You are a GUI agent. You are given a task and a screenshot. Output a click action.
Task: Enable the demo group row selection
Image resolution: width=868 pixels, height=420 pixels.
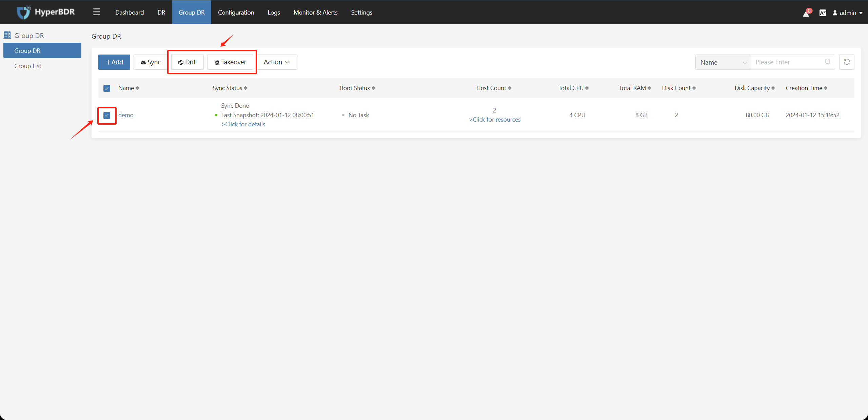[x=107, y=115]
